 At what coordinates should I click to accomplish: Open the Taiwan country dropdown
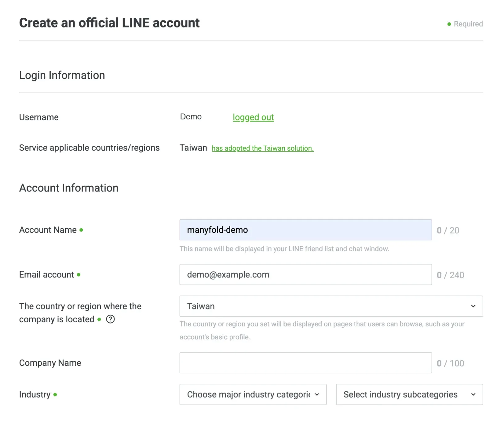331,306
